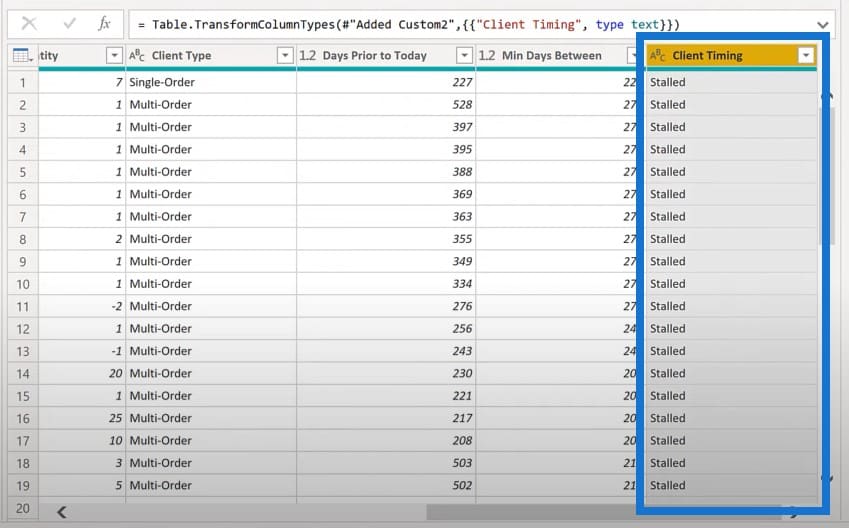Screen dimensions: 849x528
Task: Click Stalled cell in row 1
Action: pyautogui.click(x=731, y=82)
